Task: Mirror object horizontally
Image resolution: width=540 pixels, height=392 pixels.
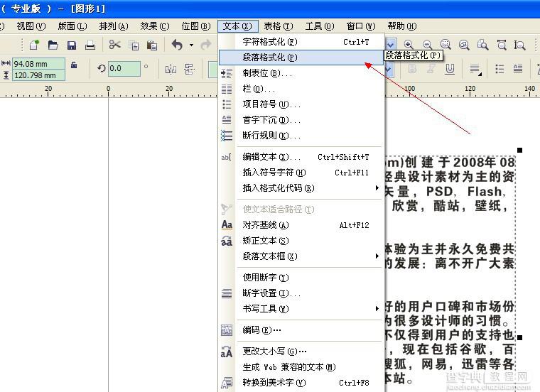Action: [x=171, y=69]
